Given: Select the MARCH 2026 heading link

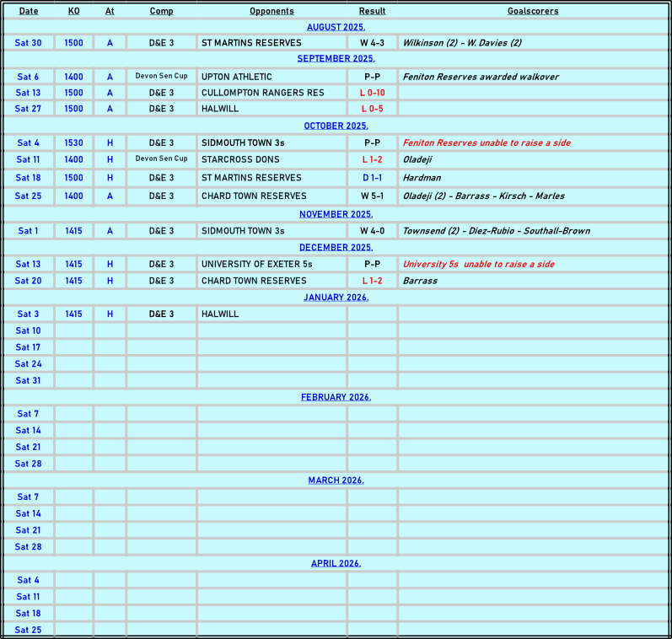Looking at the screenshot, I should pos(336,480).
